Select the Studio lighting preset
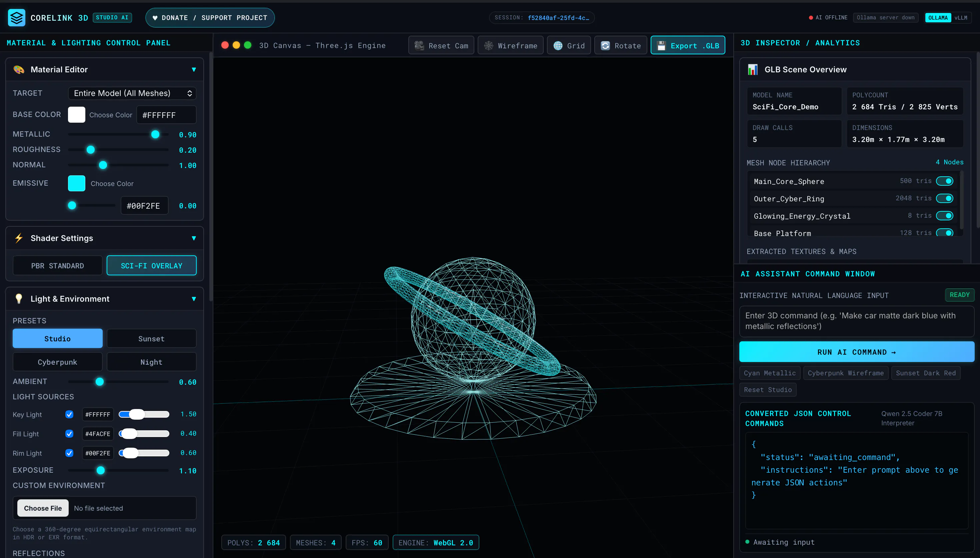 [57, 338]
